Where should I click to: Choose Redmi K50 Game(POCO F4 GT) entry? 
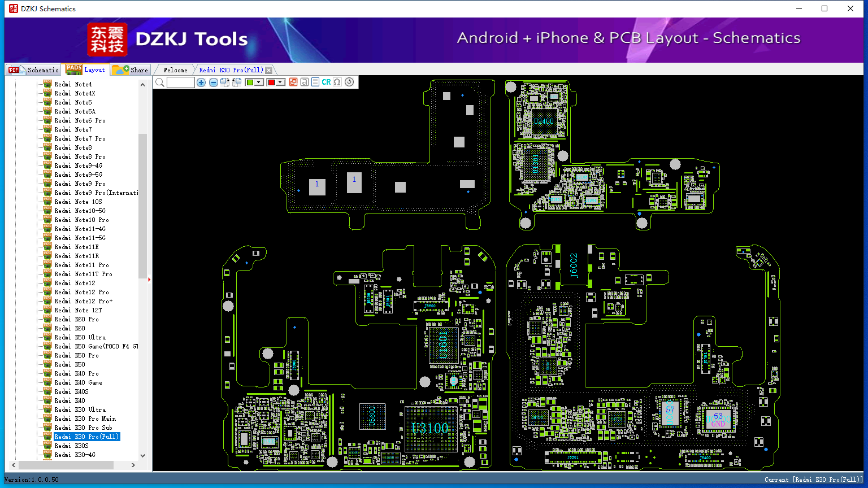pyautogui.click(x=96, y=346)
